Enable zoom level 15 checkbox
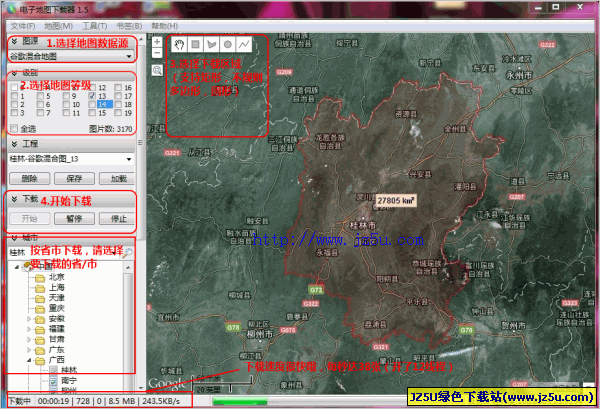 point(92,112)
